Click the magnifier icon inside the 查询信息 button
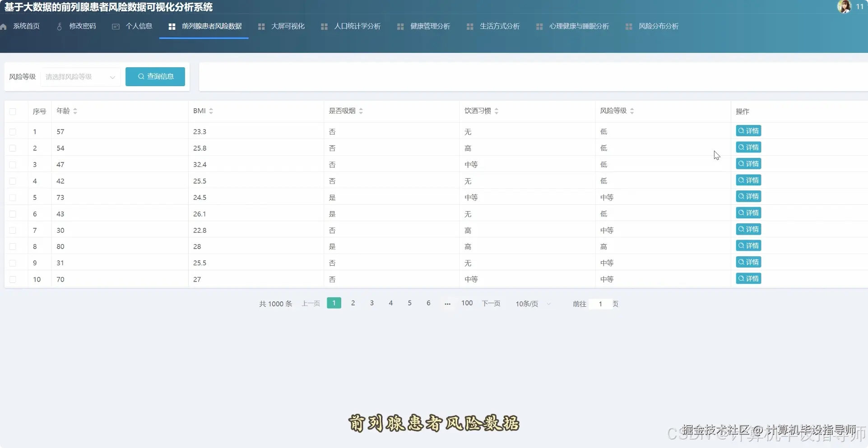 (141, 77)
